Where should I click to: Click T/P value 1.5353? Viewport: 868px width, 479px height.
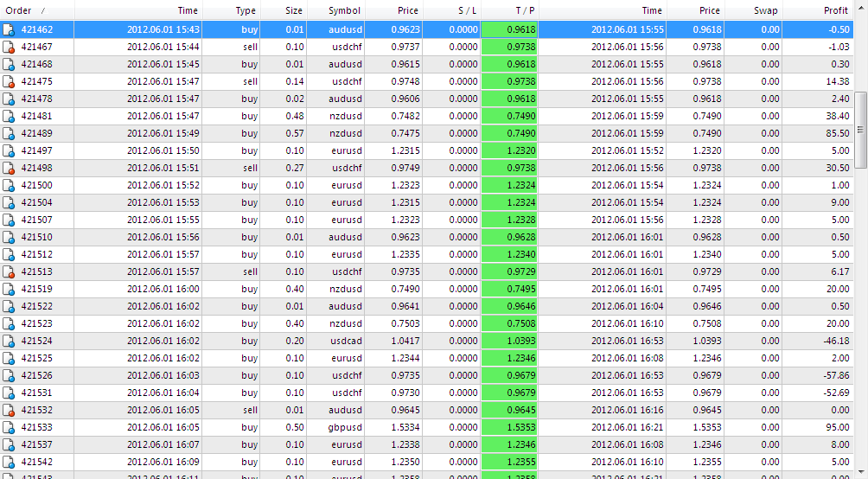click(x=521, y=427)
